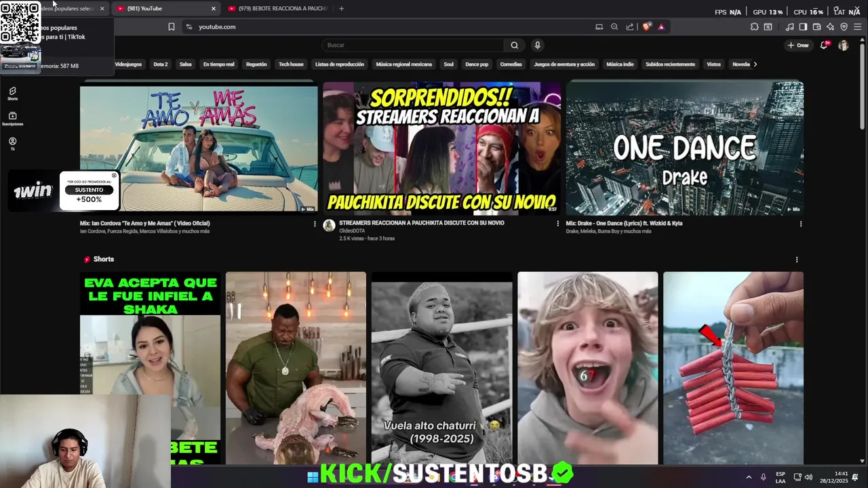Open browser extensions puzzle icon
The width and height of the screenshot is (868, 488).
tap(754, 27)
